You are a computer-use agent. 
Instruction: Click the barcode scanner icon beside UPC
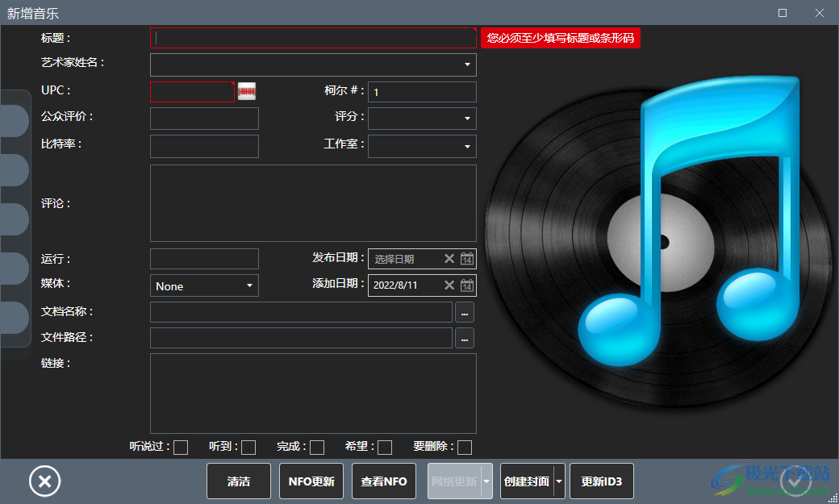[246, 91]
